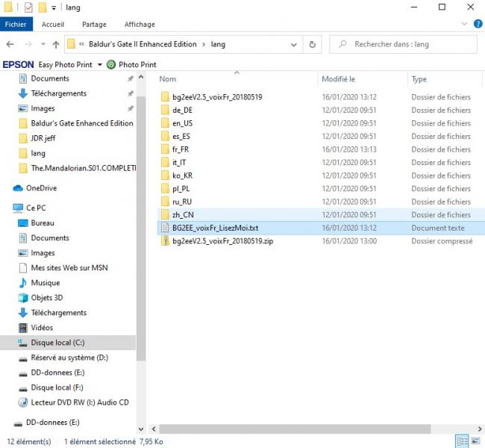The height and width of the screenshot is (448, 485).
Task: Click the horizontal scrollbar right arrow
Action: pyautogui.click(x=480, y=429)
